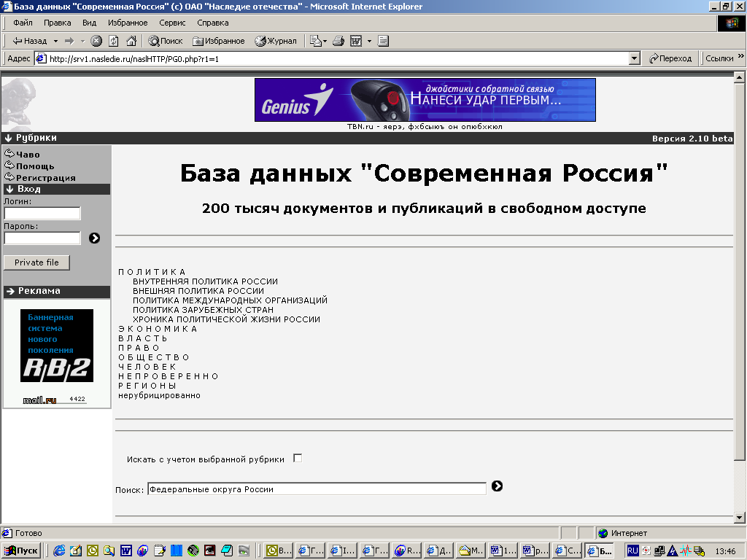Viewport: 747px width, 560px height.
Task: Click the Private file button
Action: (x=36, y=262)
